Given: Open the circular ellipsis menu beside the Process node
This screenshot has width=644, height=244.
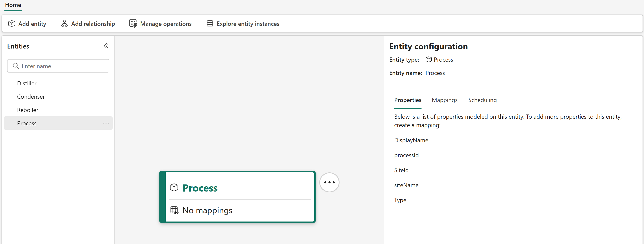Looking at the screenshot, I should (329, 182).
